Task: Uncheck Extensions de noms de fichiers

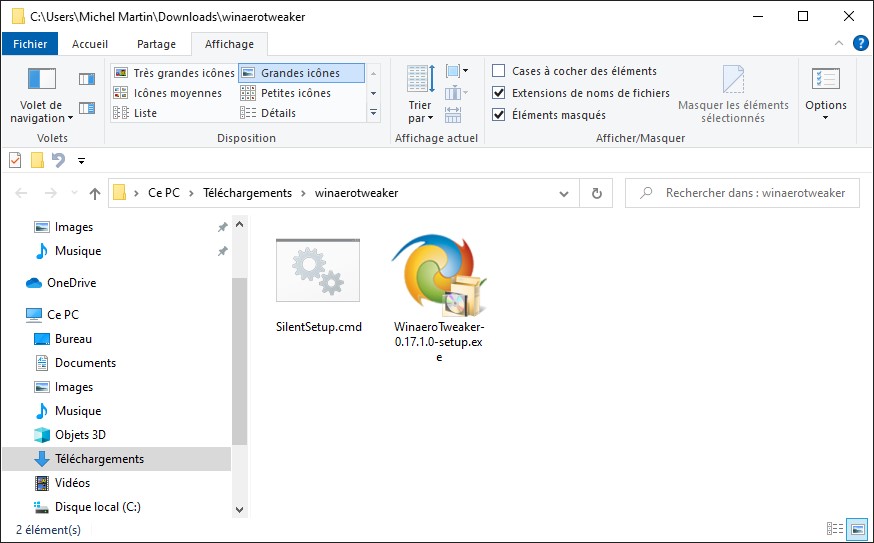Action: pyautogui.click(x=499, y=93)
